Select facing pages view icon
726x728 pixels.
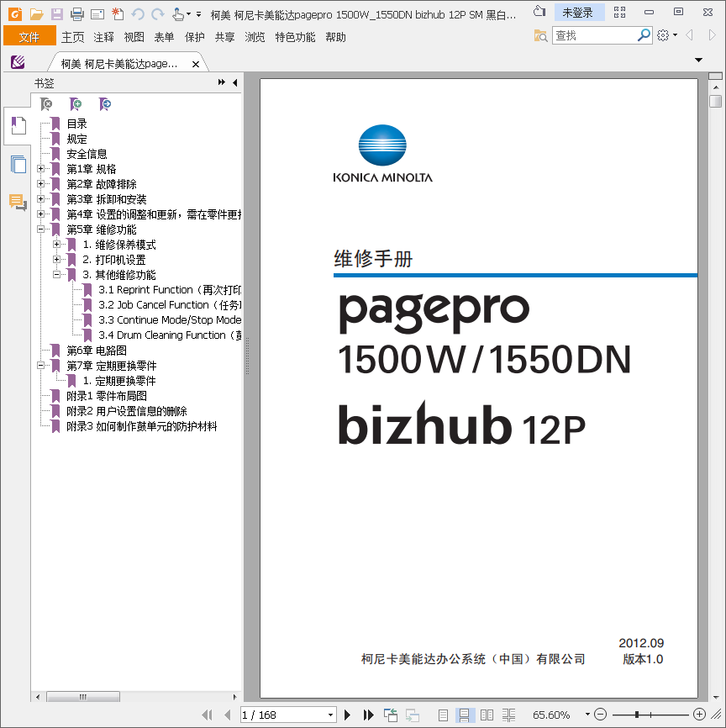[487, 715]
